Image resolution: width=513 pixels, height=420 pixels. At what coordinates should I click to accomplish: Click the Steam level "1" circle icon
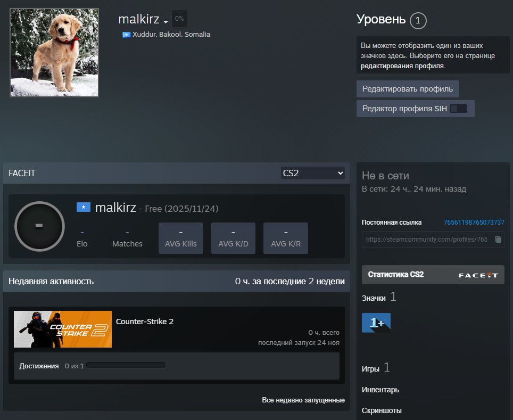[418, 20]
